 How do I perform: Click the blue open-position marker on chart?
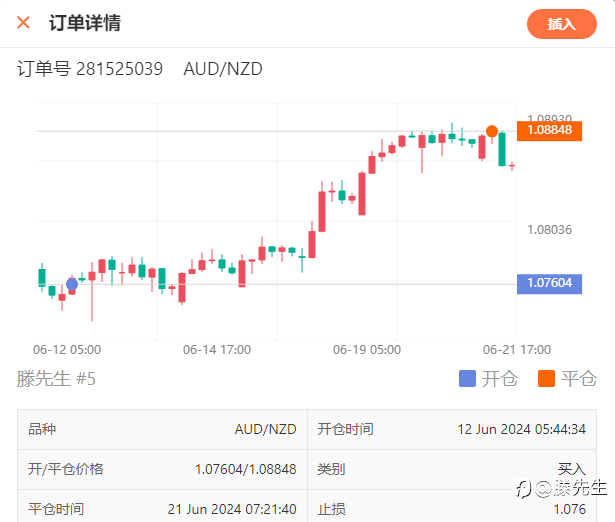[x=72, y=284]
